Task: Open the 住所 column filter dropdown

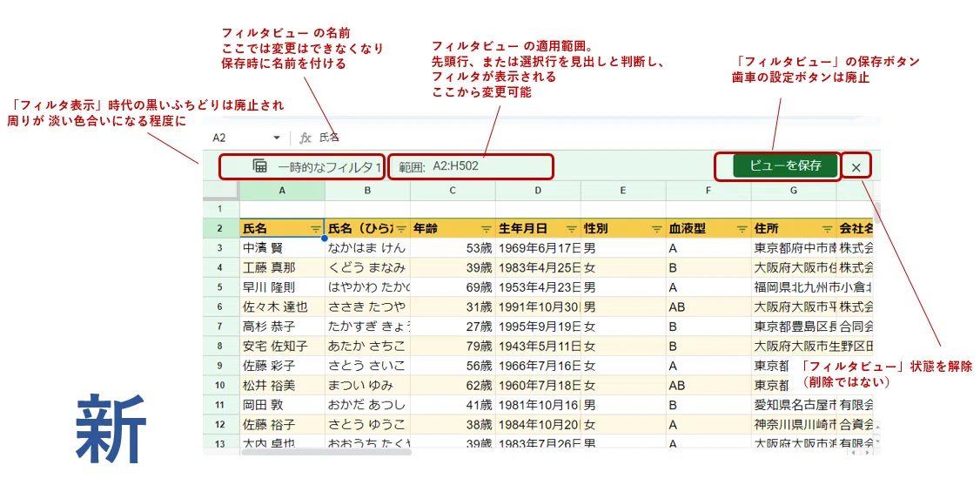Action: point(828,229)
